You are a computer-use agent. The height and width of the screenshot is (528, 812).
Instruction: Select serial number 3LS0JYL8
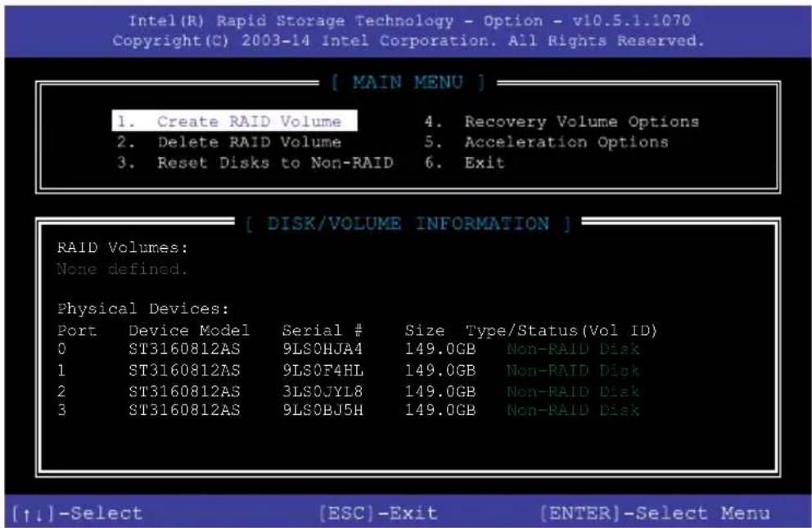323,391
